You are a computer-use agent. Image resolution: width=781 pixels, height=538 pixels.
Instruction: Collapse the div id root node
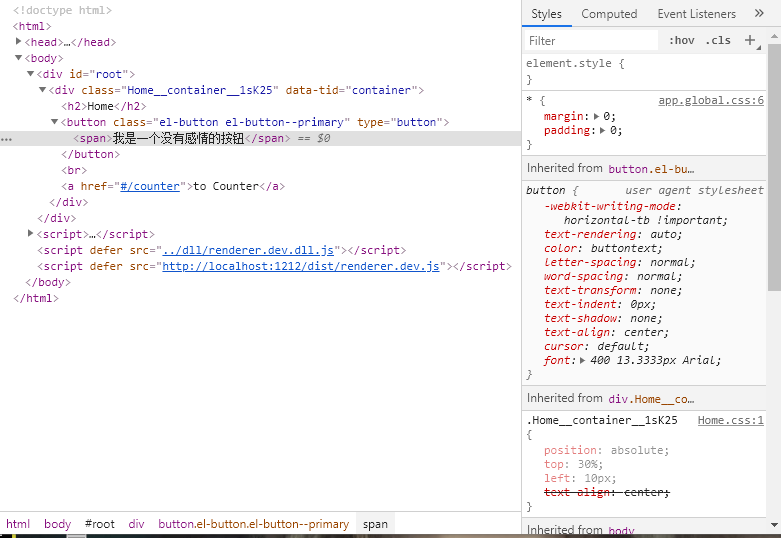pyautogui.click(x=30, y=74)
